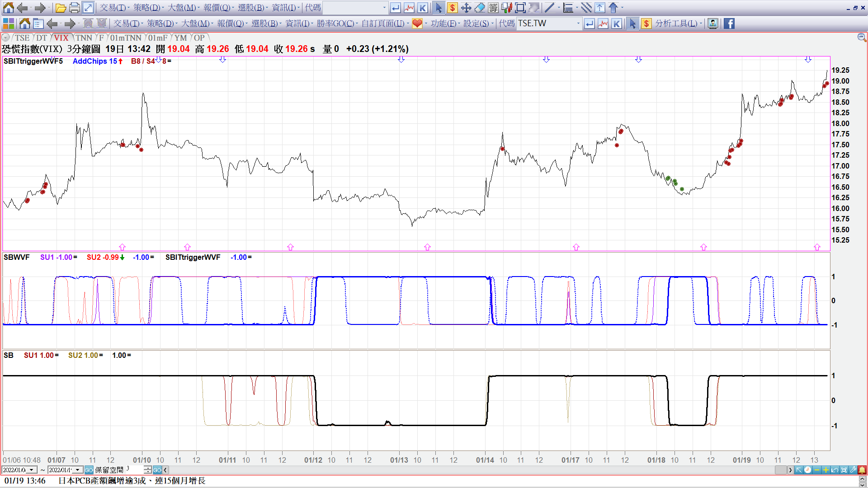Click the red heart favorites icon

click(x=417, y=23)
